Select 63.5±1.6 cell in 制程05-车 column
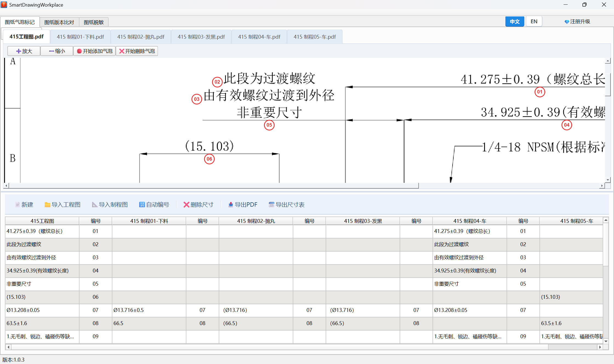 (x=571, y=323)
